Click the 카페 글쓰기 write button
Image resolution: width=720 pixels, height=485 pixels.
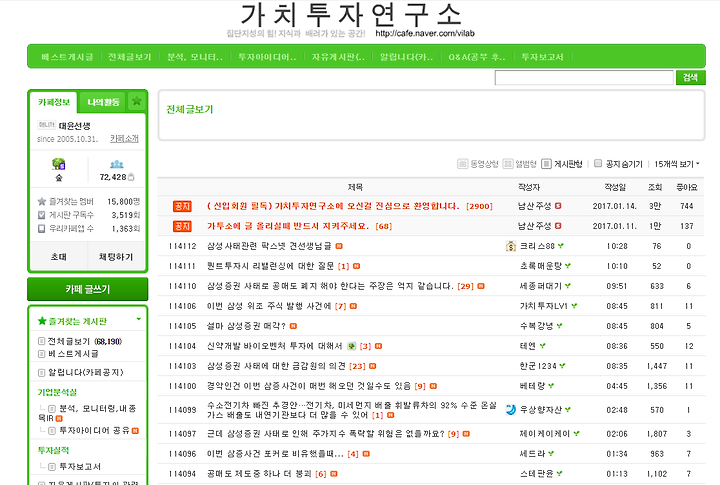tap(88, 289)
